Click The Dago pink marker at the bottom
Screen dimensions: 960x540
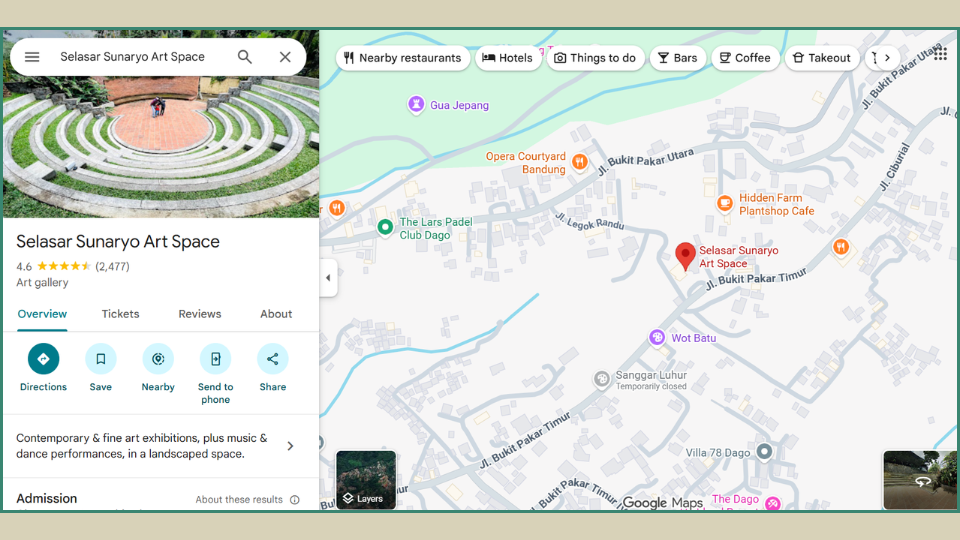(x=773, y=503)
